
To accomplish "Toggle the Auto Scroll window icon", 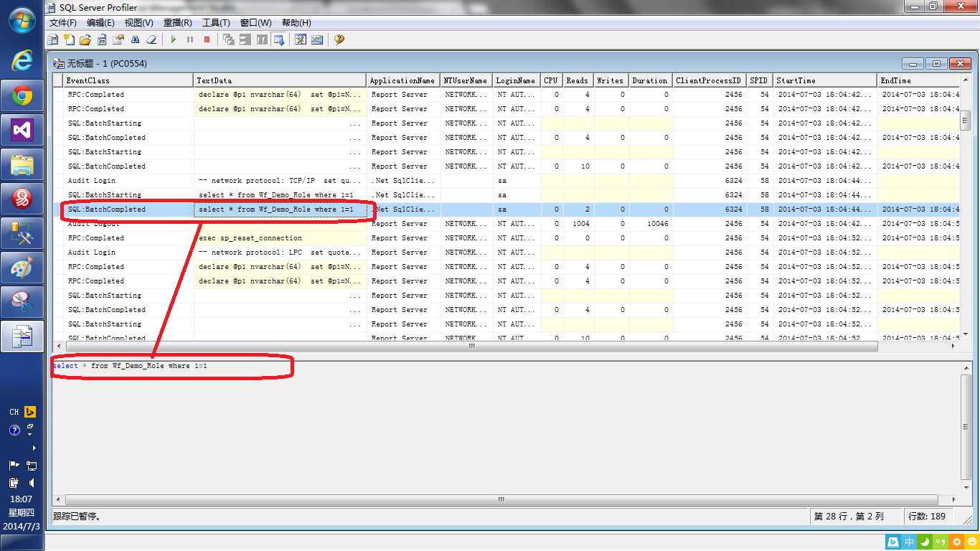I will coord(279,39).
